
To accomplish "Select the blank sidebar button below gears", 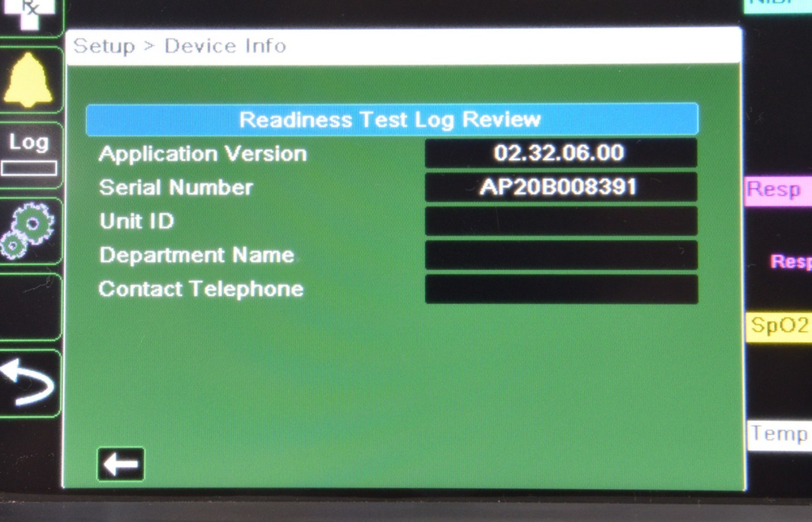I will click(x=29, y=306).
